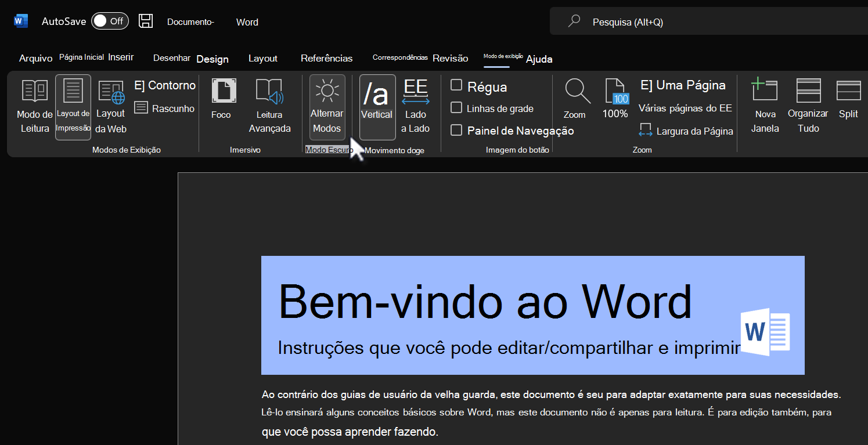Image resolution: width=868 pixels, height=445 pixels.
Task: Click the Word app logo icon
Action: [x=21, y=21]
